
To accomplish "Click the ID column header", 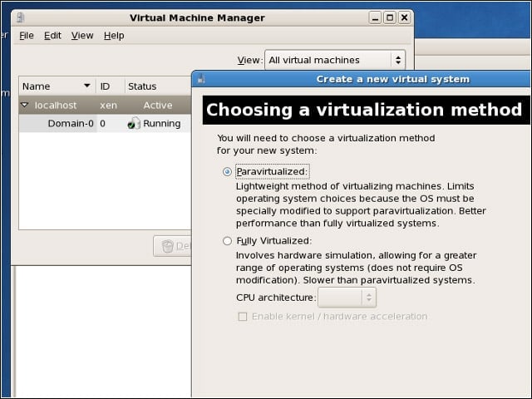I will point(111,86).
